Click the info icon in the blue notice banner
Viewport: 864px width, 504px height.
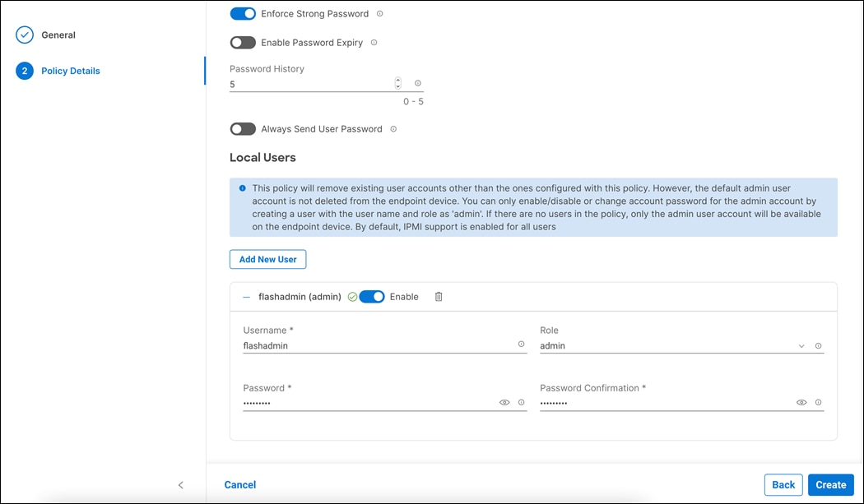pyautogui.click(x=242, y=187)
